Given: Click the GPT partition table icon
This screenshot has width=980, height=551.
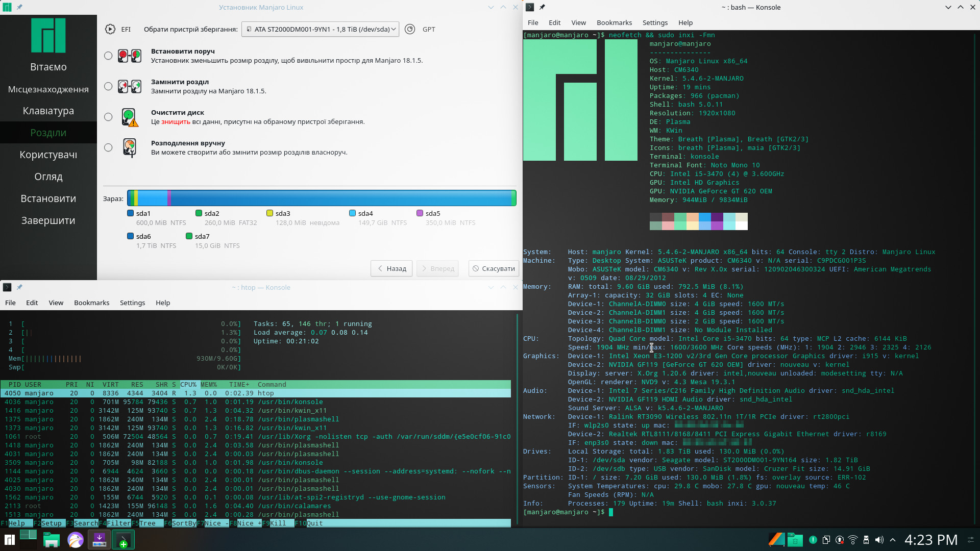Looking at the screenshot, I should coord(410,29).
